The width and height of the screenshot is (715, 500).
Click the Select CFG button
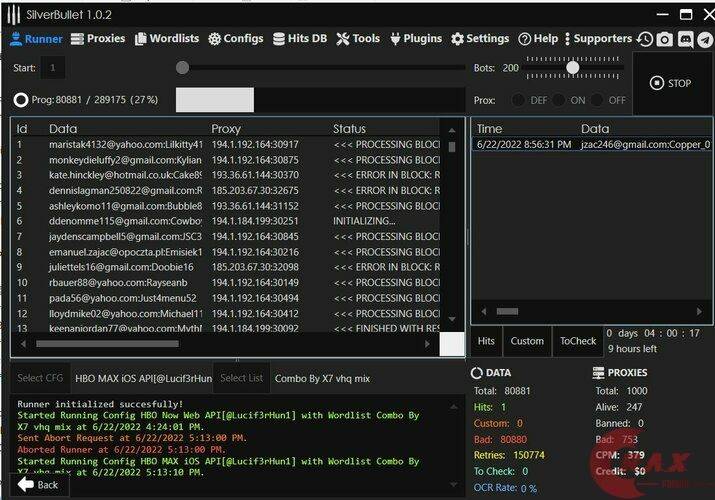[x=40, y=378]
